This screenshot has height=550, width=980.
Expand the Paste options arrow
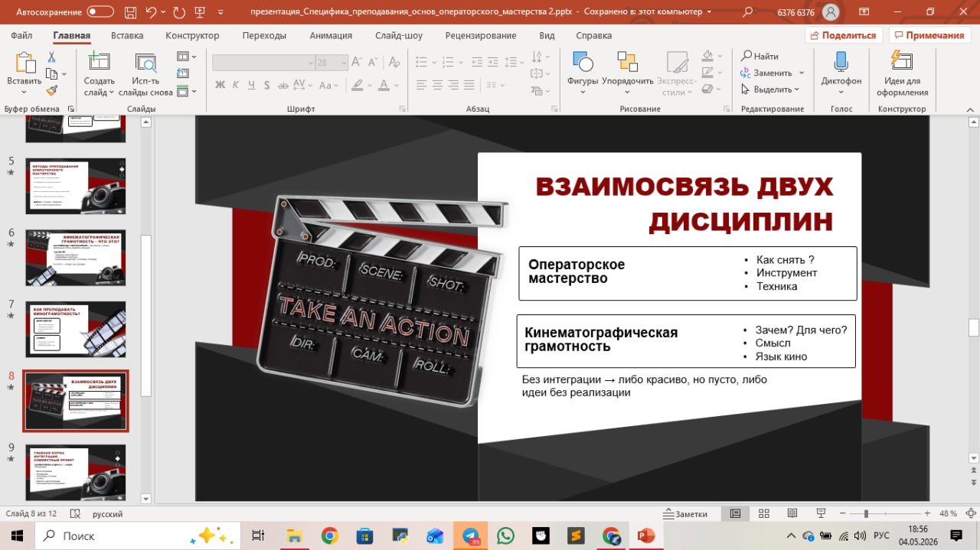pos(23,91)
